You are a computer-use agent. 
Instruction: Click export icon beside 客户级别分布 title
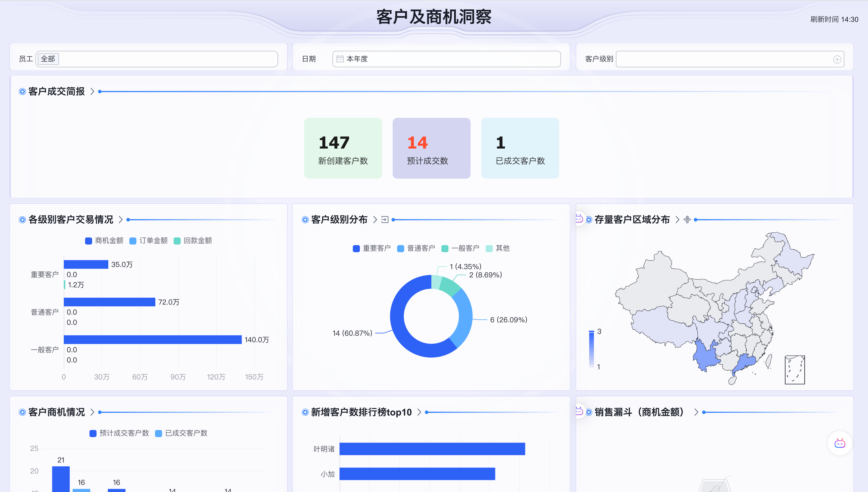(385, 220)
